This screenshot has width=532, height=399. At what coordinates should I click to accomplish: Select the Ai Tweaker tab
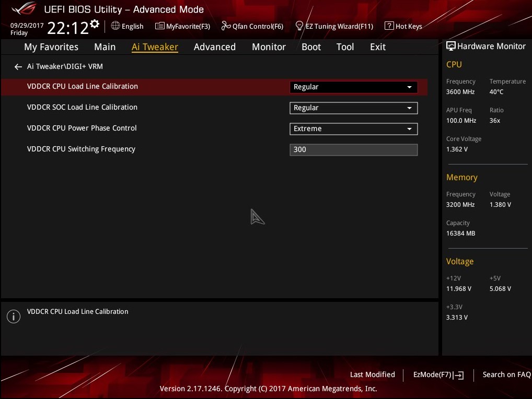coord(155,47)
